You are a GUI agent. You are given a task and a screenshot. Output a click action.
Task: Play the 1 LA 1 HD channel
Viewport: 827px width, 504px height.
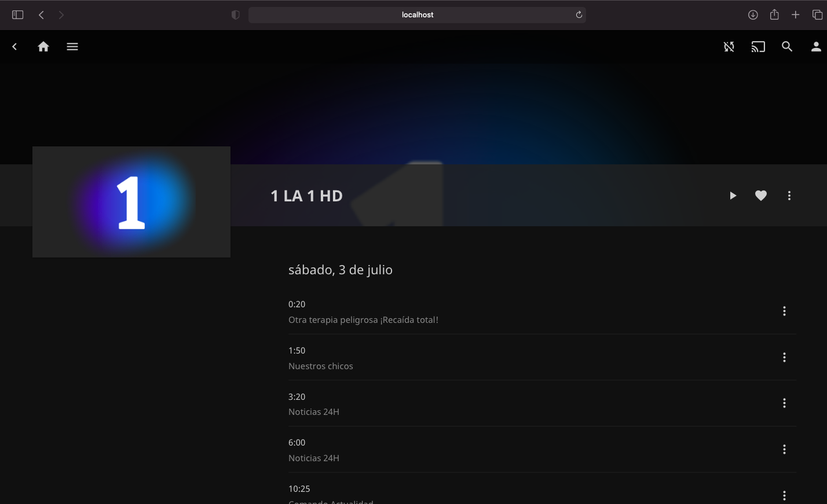point(733,196)
